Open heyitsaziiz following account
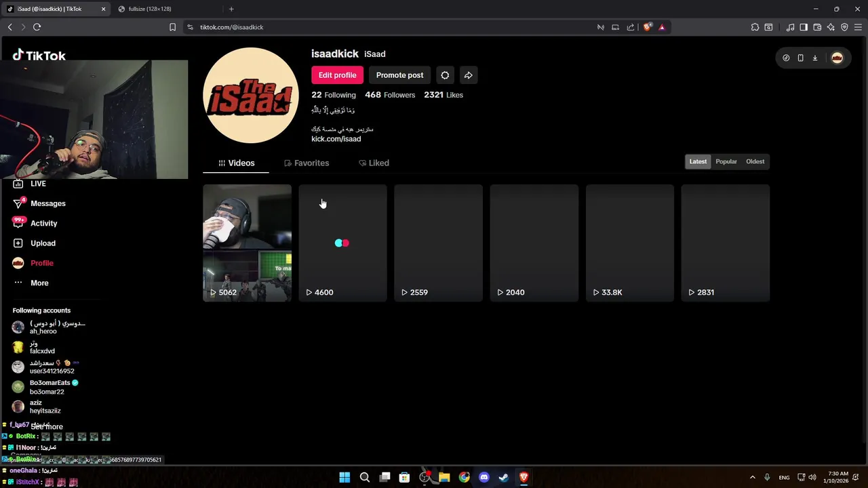Viewport: 868px width, 488px height. pos(37,407)
